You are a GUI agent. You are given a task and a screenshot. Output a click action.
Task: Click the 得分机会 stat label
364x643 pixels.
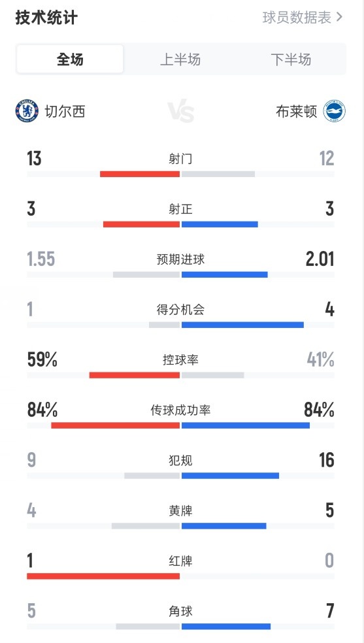click(x=180, y=309)
